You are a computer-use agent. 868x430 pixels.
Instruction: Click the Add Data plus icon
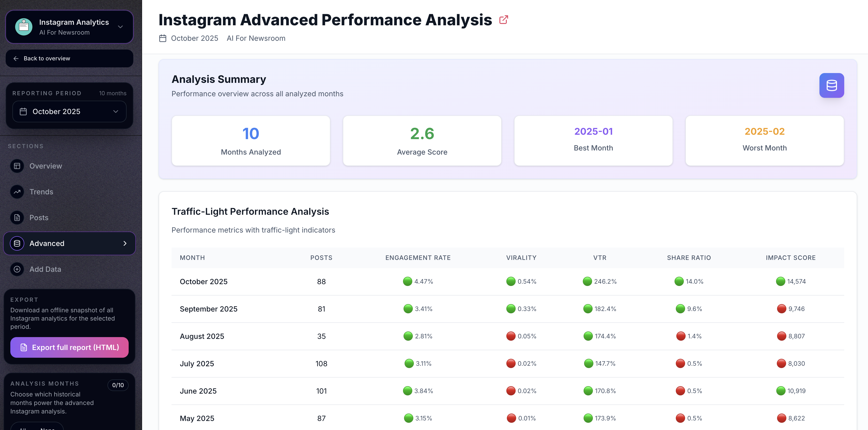(17, 269)
